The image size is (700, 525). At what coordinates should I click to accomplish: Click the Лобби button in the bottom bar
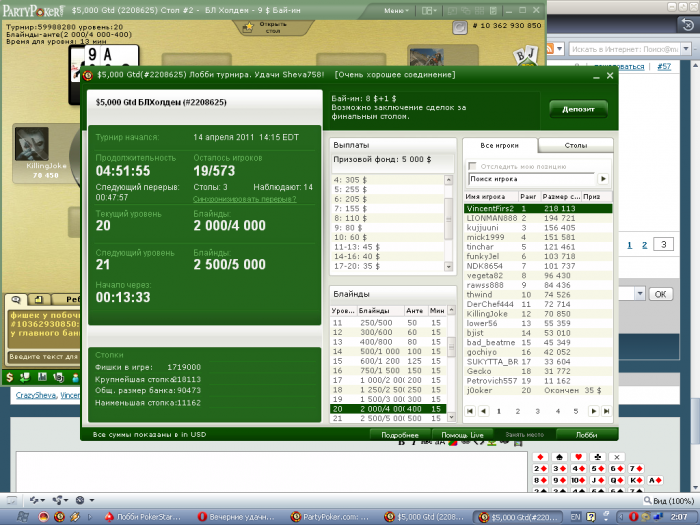586,435
